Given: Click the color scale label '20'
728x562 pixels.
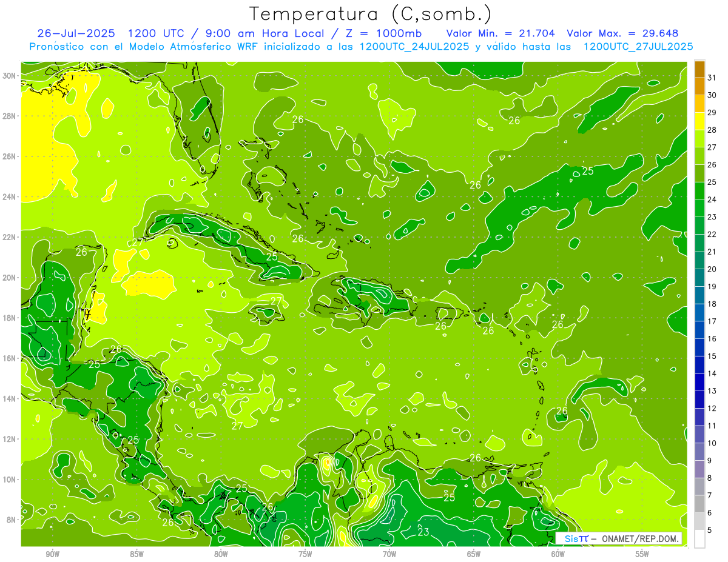Looking at the screenshot, I should tap(712, 269).
